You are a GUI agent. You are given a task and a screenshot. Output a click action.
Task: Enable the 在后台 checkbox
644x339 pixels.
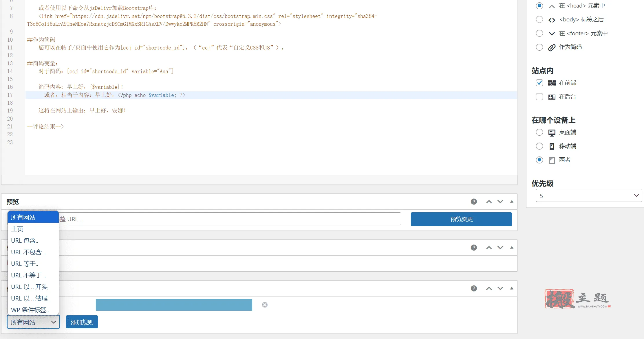[539, 97]
